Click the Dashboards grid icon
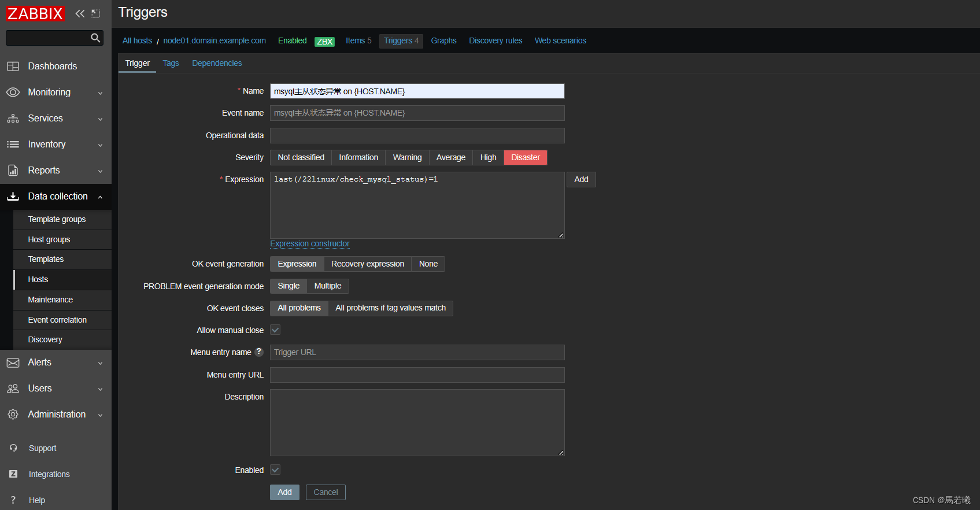Image resolution: width=980 pixels, height=510 pixels. tap(13, 66)
